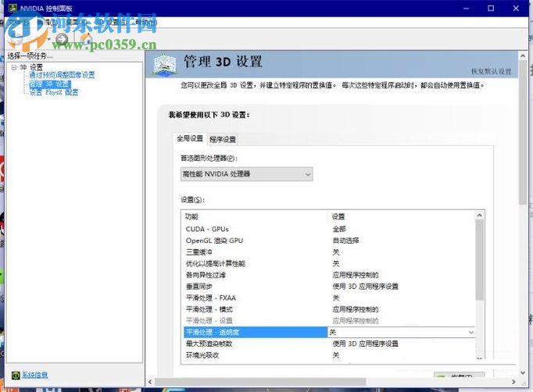Viewport: 533px width, 392px height.
Task: Select the 环境光吸收 row
Action: (329, 355)
